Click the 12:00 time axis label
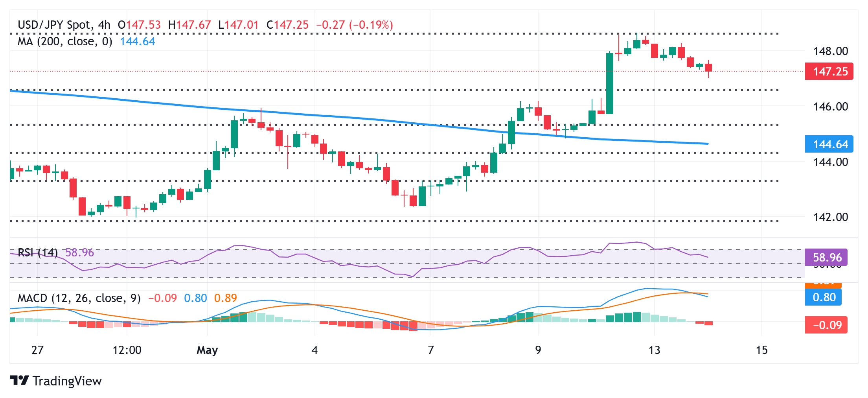The image size is (868, 398). (x=127, y=350)
